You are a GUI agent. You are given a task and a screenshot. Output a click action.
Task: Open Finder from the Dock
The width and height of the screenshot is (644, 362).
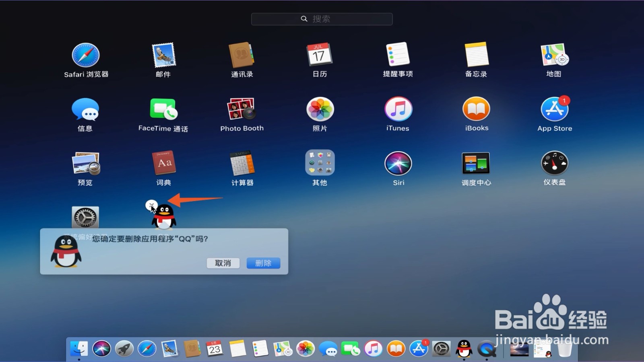79,348
